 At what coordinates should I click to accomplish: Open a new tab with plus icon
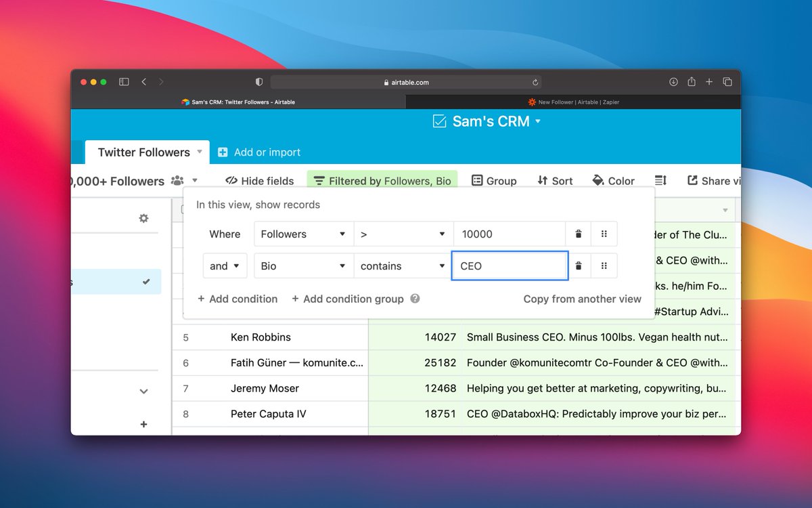point(709,82)
